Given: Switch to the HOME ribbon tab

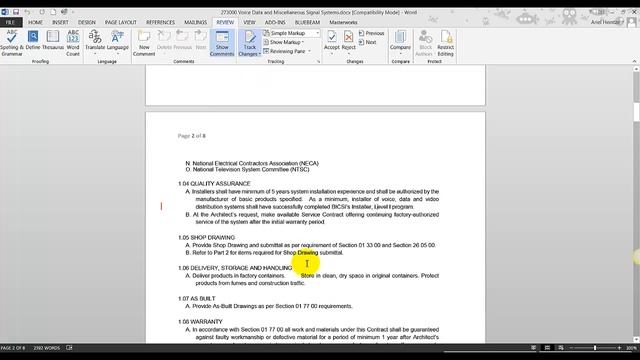Looking at the screenshot, I should point(36,22).
